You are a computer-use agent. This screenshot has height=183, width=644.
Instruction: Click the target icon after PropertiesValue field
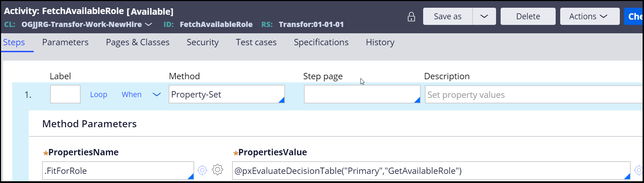click(x=639, y=170)
